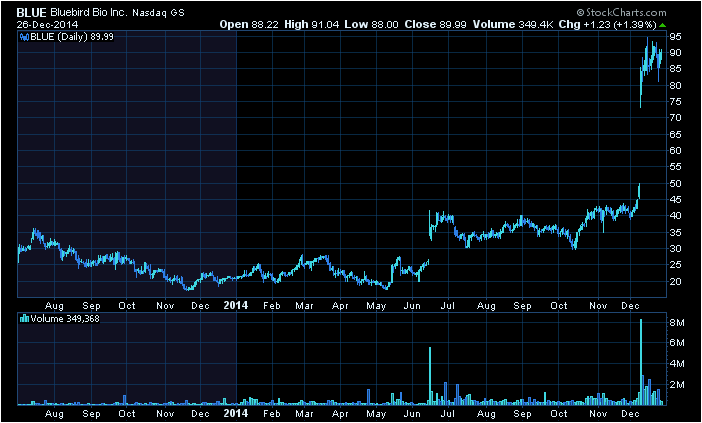This screenshot has height=423, width=702.
Task: Click the Apr label under the price chart
Action: 341,306
